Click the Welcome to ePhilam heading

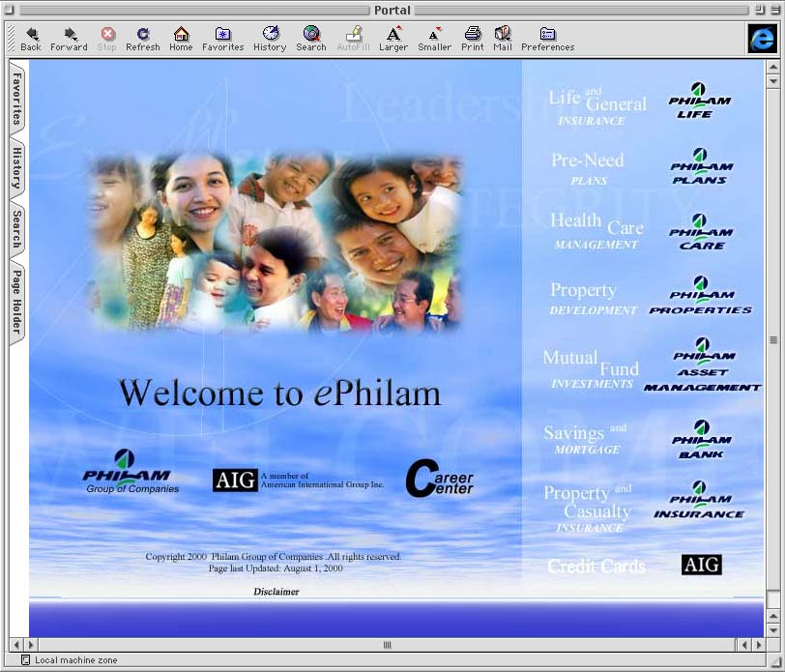click(279, 394)
